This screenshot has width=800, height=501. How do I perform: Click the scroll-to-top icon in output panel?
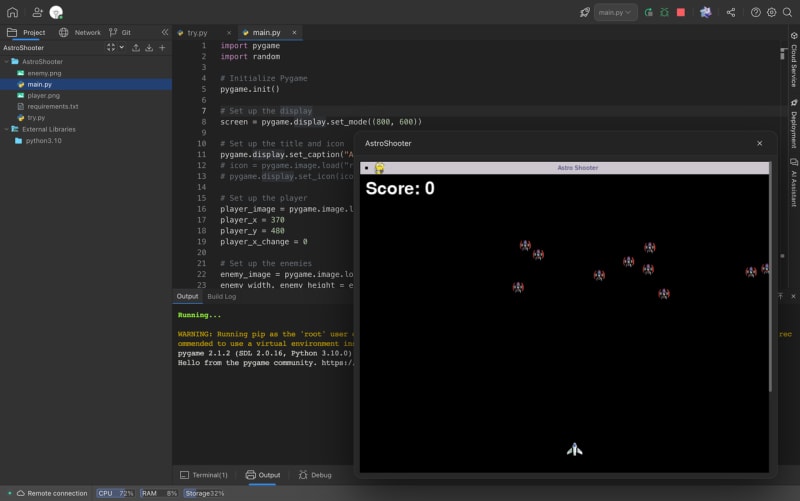tap(780, 296)
